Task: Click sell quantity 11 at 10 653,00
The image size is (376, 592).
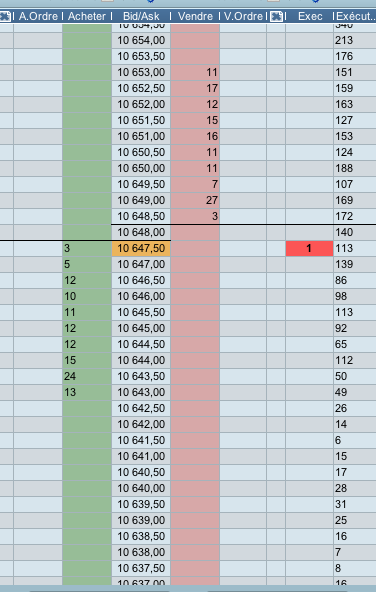Action: (x=195, y=72)
